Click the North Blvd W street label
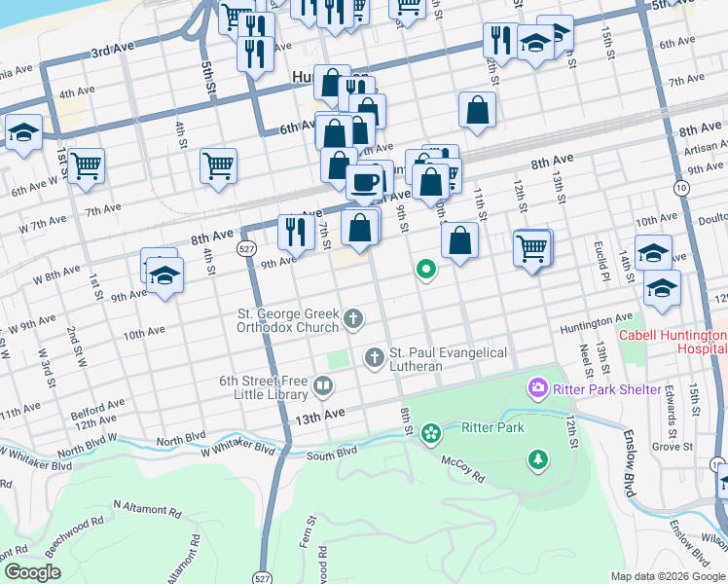 [x=88, y=445]
